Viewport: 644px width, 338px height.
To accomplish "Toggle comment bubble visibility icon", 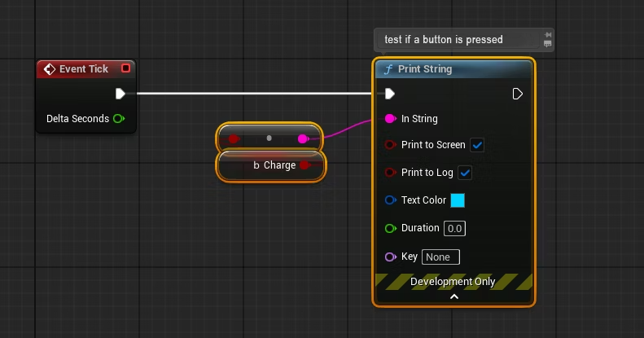I will click(547, 43).
